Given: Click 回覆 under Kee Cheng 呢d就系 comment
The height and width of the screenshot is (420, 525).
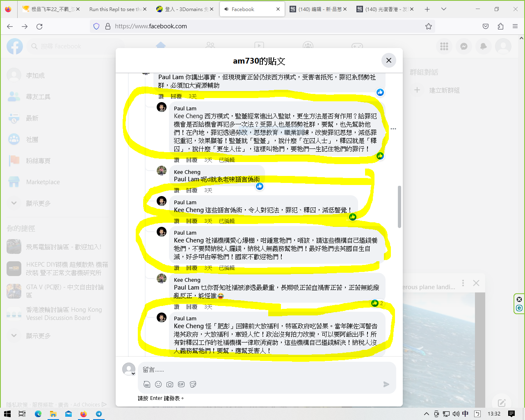Looking at the screenshot, I should coord(192,190).
